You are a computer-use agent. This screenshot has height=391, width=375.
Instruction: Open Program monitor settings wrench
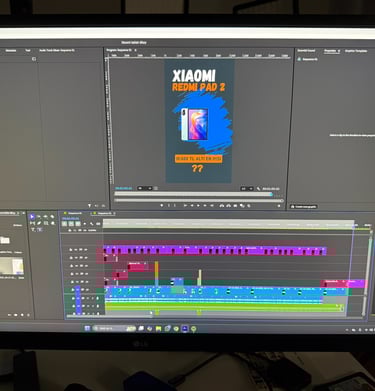tap(258, 189)
